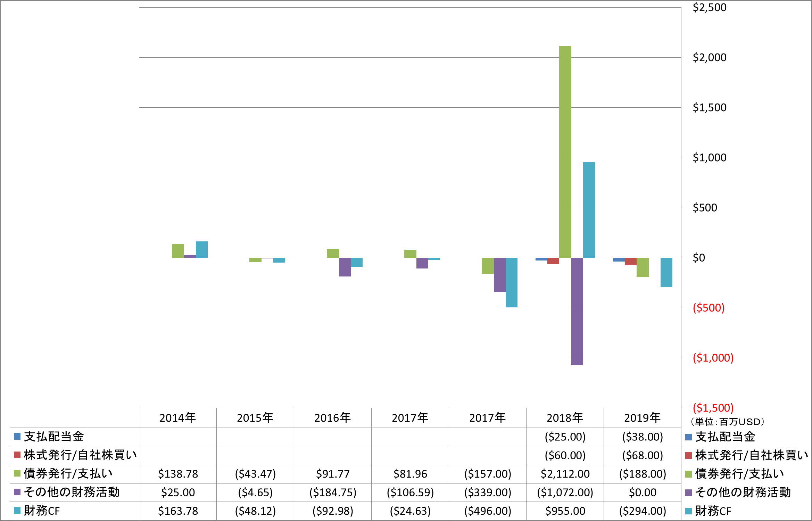This screenshot has width=812, height=521.
Task: Click the ($496.00) table cell
Action: tap(488, 511)
